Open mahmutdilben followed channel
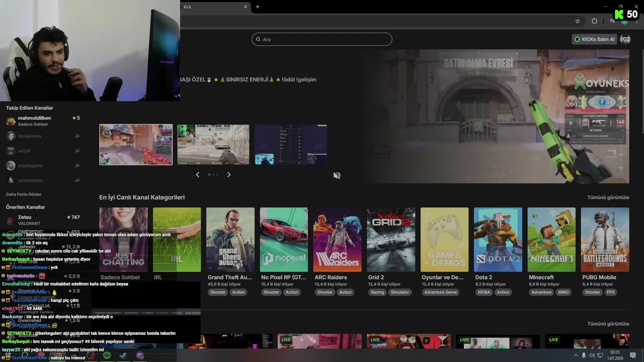 click(43, 121)
